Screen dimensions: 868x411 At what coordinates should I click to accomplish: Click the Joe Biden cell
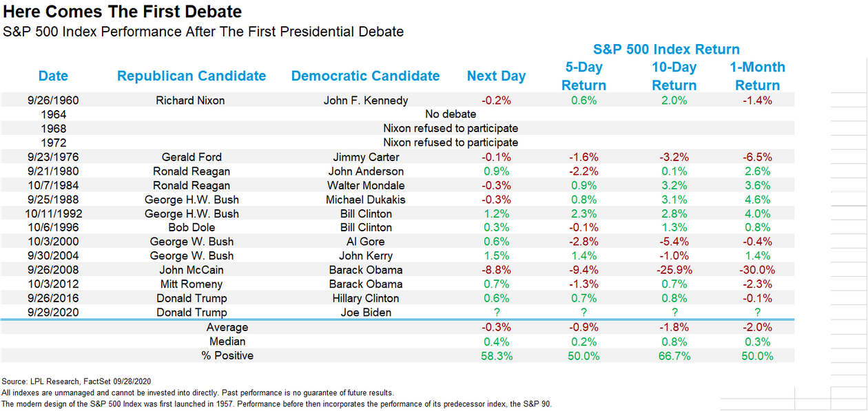365,313
